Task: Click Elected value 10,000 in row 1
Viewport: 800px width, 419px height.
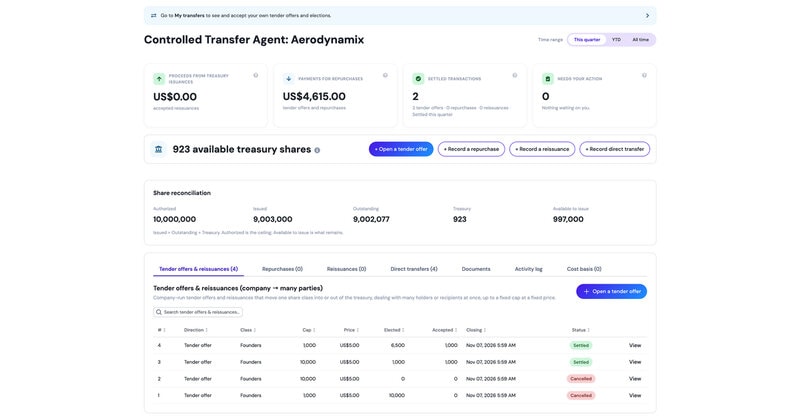Action: (x=396, y=396)
